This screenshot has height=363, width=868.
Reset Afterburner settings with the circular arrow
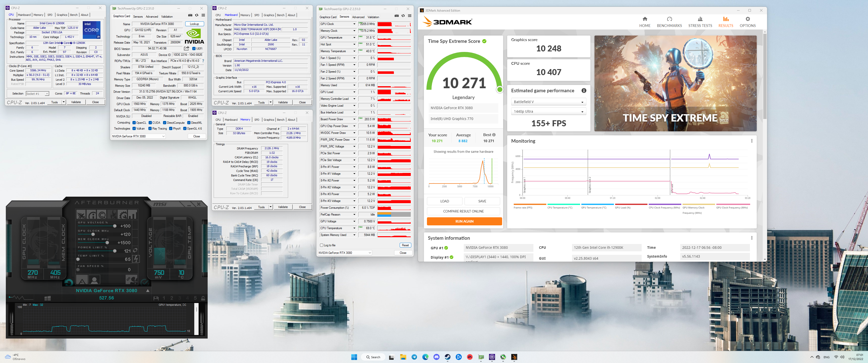69,283
